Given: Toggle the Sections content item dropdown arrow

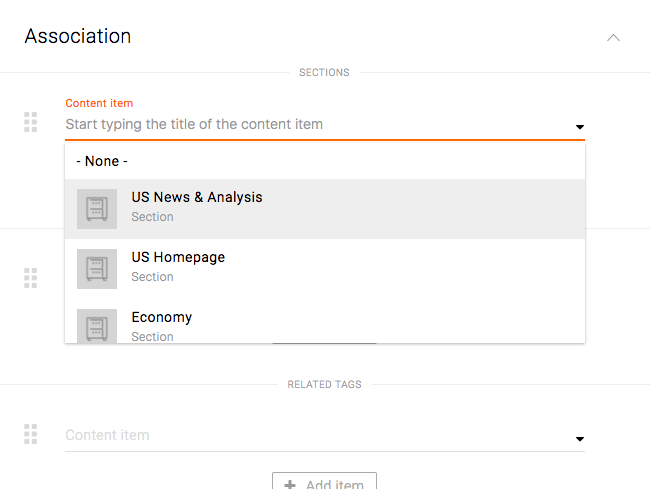Looking at the screenshot, I should point(579,127).
